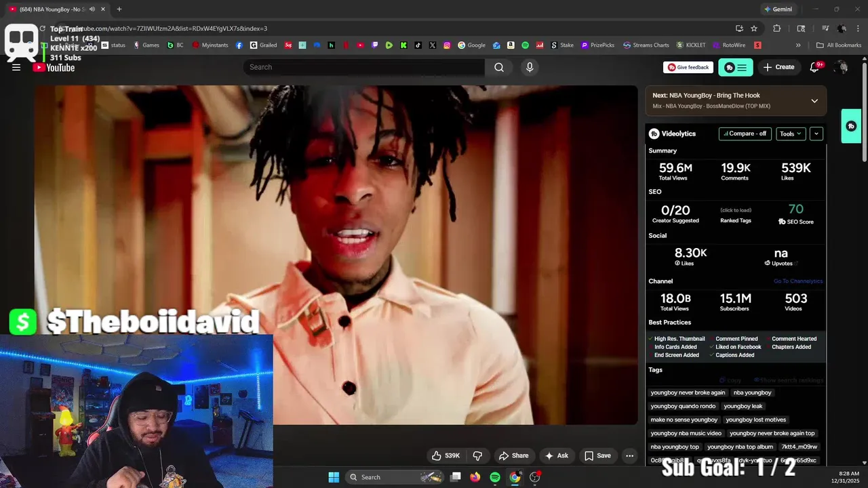Screen dimensions: 868x488
Task: Open Spotify from the Windows taskbar
Action: click(495, 477)
